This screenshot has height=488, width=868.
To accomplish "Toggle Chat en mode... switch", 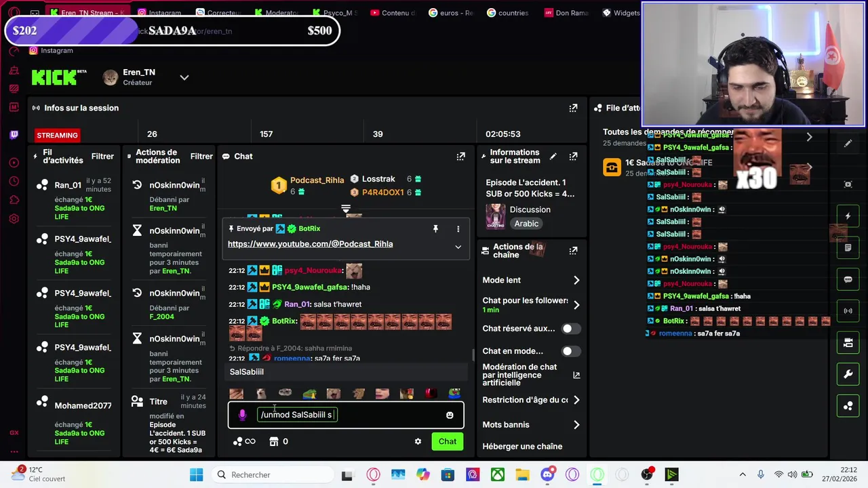I will pyautogui.click(x=571, y=351).
